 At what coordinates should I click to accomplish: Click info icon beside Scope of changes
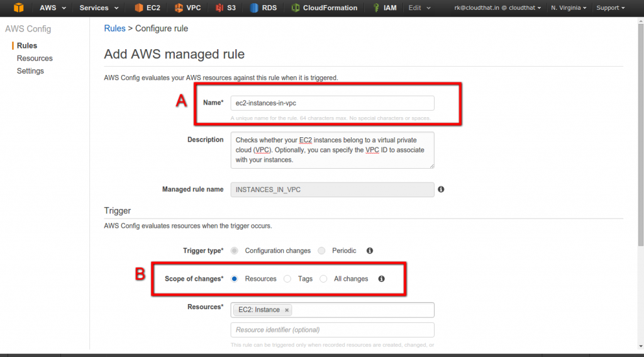click(x=381, y=278)
